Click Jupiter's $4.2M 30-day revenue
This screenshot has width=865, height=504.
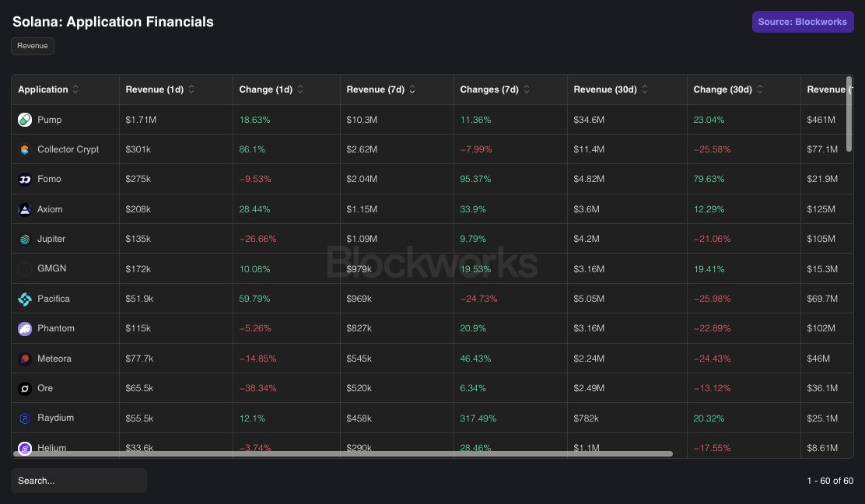[587, 240]
